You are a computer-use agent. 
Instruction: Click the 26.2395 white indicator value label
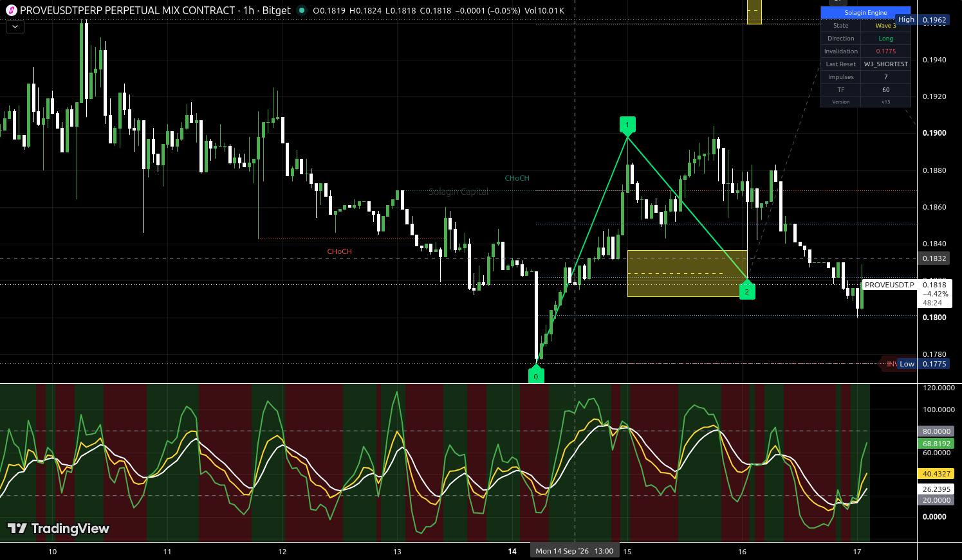[936, 489]
